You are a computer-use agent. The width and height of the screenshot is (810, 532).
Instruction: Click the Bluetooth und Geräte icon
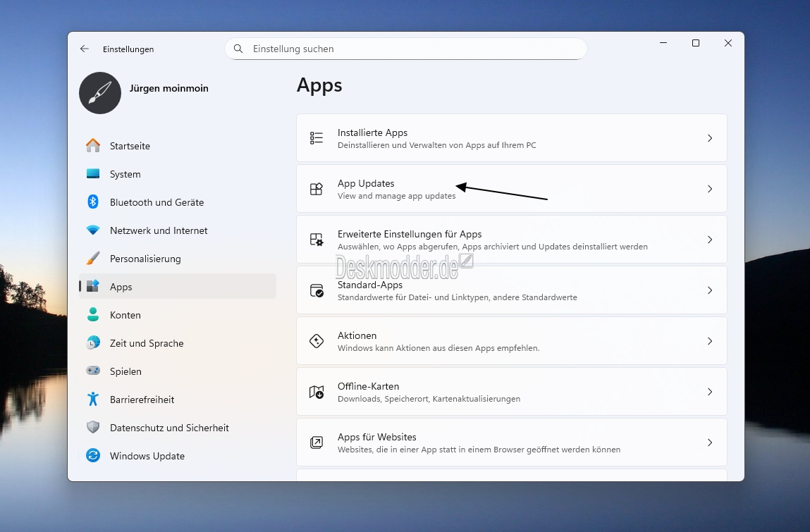click(x=93, y=202)
